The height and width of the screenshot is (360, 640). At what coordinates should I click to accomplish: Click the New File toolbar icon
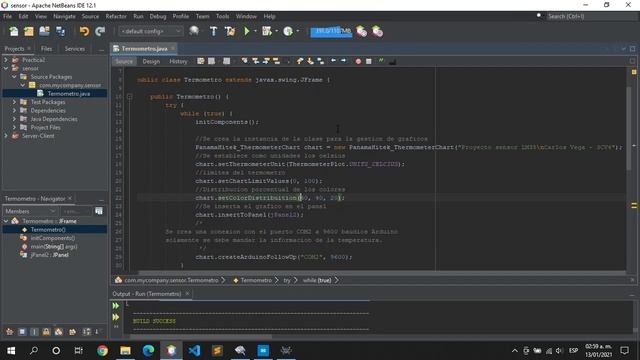[x=13, y=31]
